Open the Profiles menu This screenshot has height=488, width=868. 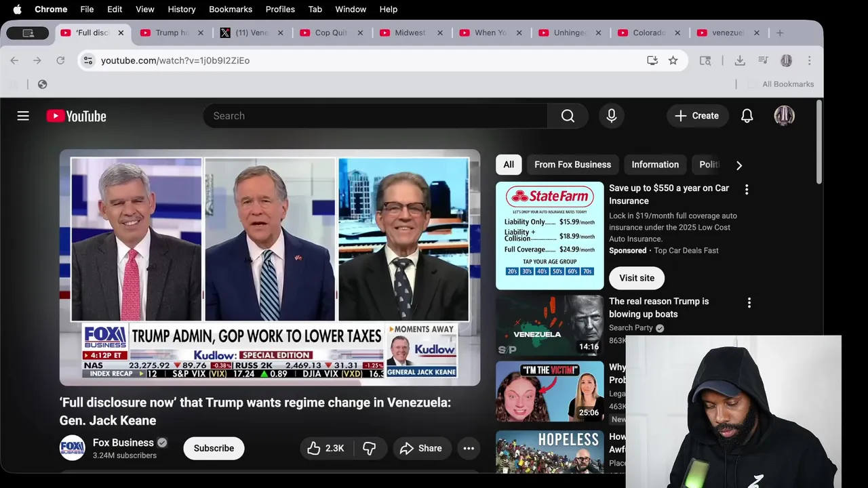coord(280,9)
